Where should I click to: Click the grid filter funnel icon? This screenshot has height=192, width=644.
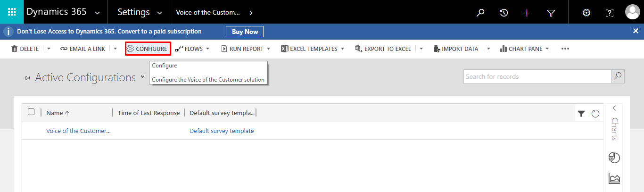(581, 113)
